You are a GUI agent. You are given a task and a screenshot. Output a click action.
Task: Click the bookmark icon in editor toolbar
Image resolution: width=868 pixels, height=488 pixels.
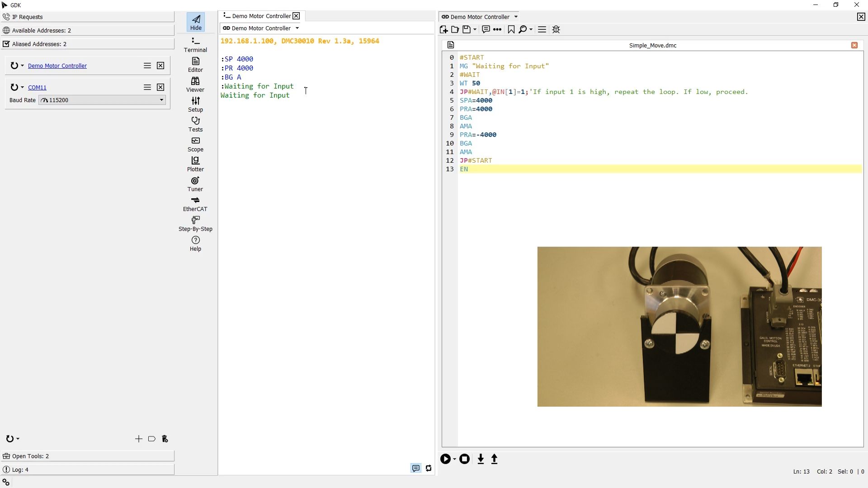tap(511, 29)
